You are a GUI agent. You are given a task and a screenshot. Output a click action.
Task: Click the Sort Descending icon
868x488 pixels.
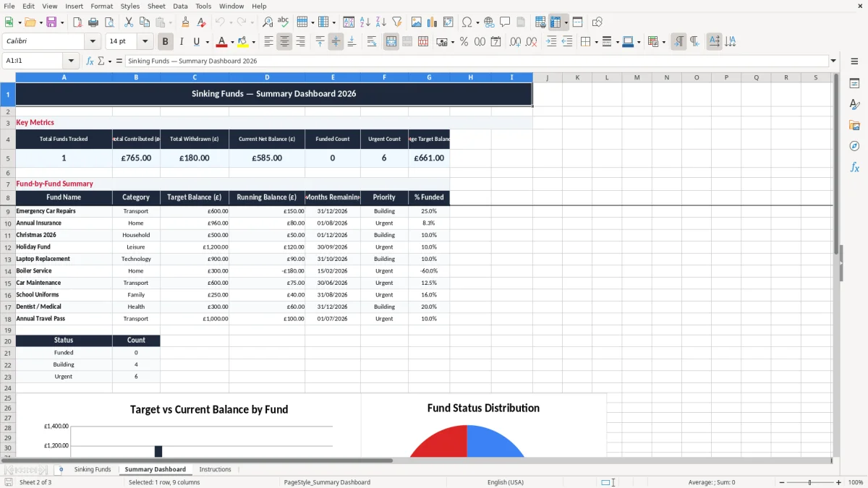tap(381, 22)
